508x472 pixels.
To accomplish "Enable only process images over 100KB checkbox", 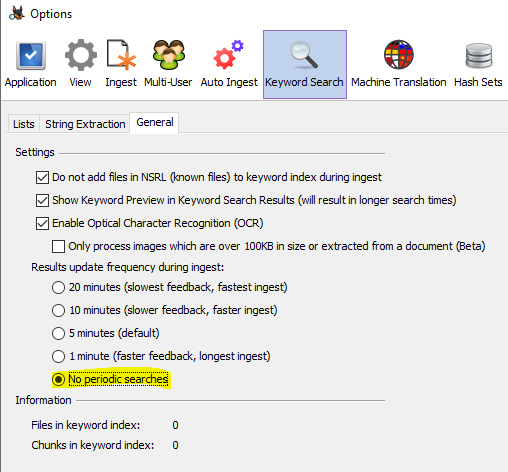I will (58, 246).
